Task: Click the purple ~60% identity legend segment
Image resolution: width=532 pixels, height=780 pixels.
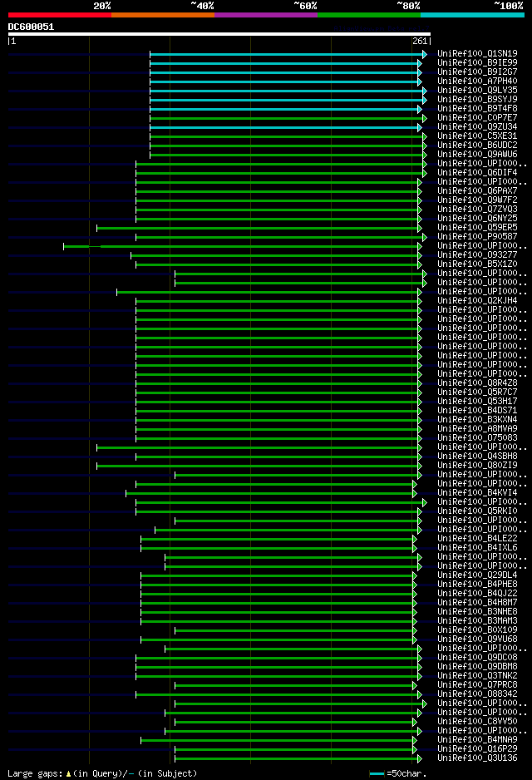Action: (266, 16)
